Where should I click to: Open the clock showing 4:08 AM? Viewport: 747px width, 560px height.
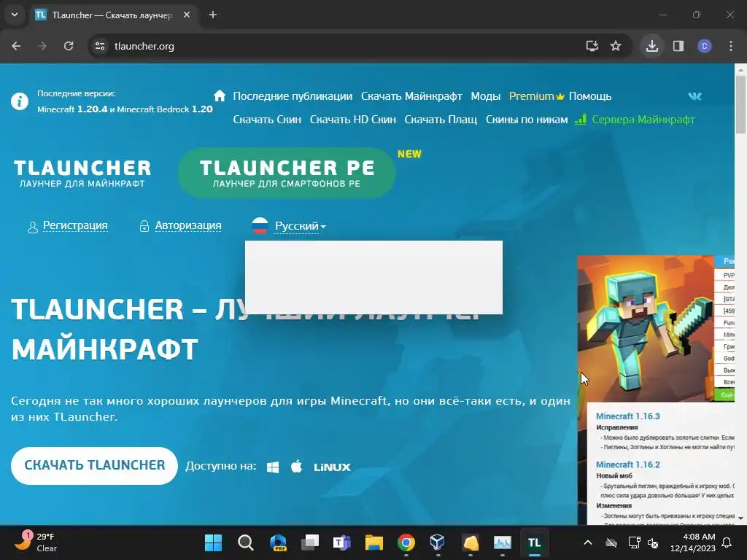(693, 542)
